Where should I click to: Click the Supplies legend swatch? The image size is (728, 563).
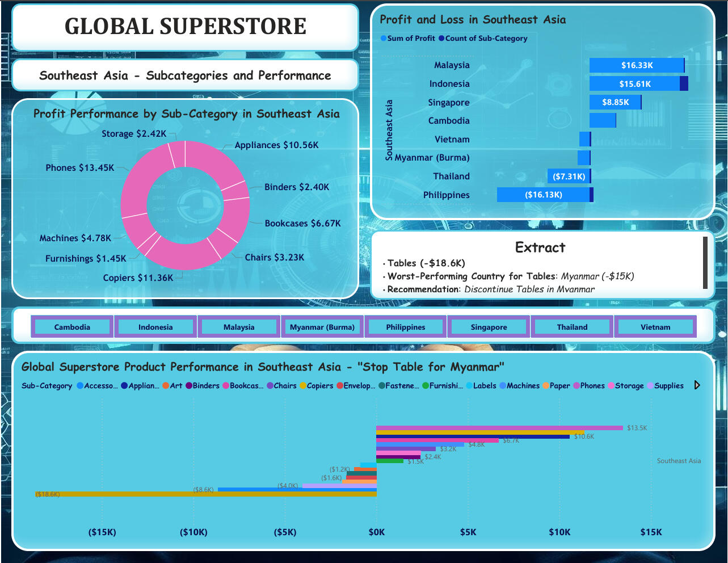point(650,386)
